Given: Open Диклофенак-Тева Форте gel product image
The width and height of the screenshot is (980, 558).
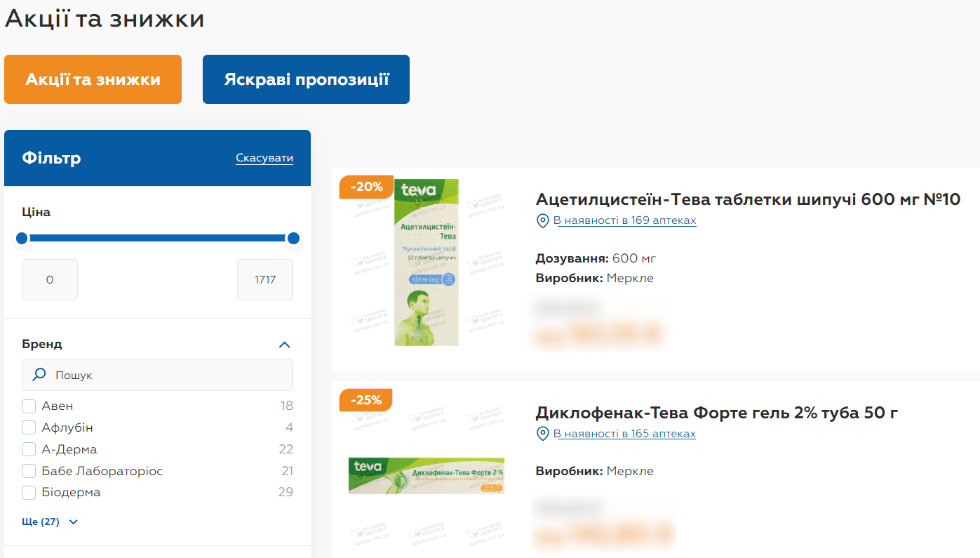Looking at the screenshot, I should coord(427,475).
